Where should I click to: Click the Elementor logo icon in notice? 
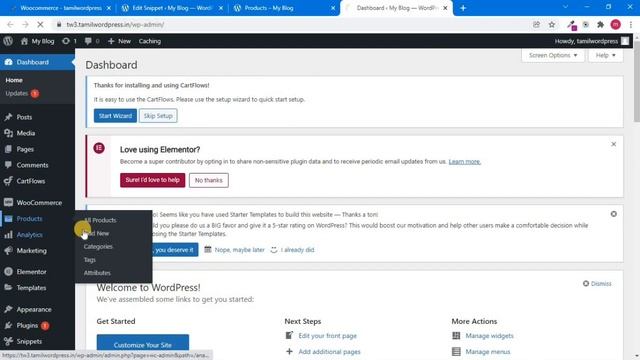[99, 148]
